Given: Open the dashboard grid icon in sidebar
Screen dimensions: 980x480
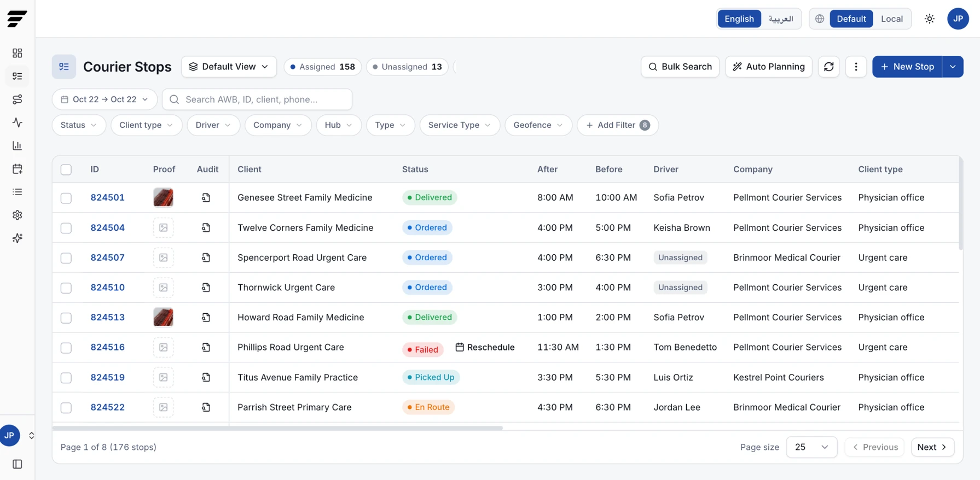Looking at the screenshot, I should 18,53.
